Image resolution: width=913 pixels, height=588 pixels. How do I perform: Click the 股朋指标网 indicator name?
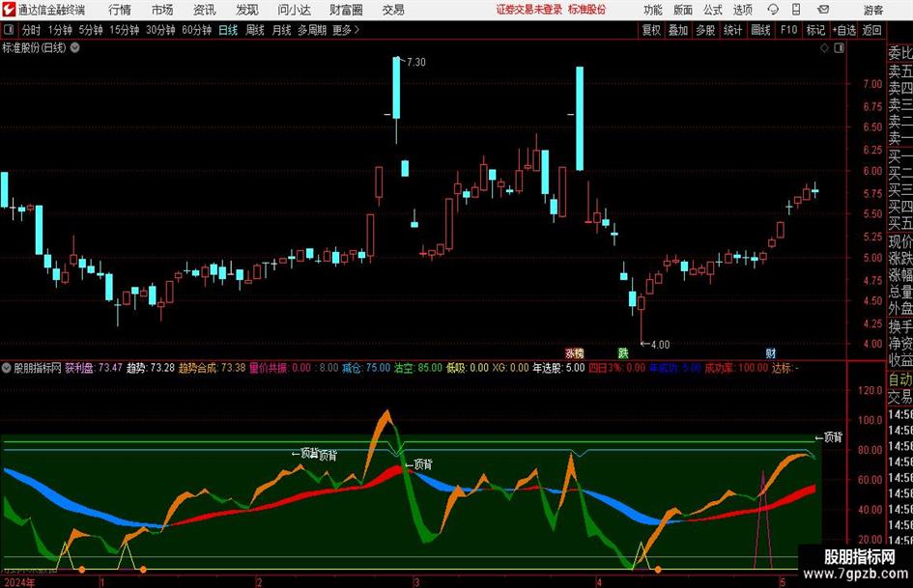38,368
